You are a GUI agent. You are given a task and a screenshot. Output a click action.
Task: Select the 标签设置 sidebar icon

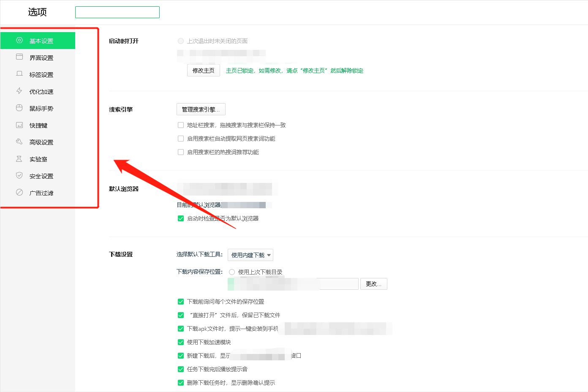click(x=19, y=74)
